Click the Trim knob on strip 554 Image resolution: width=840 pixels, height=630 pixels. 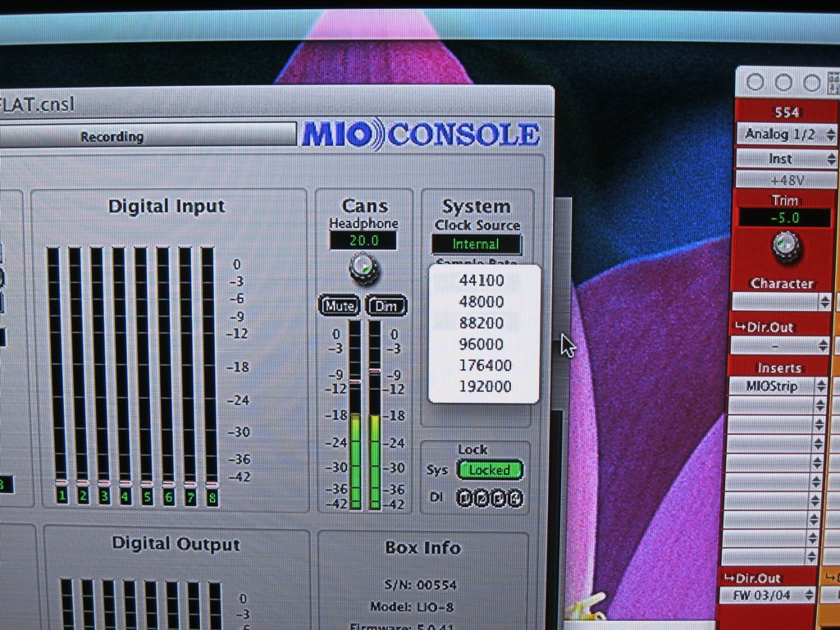coord(787,246)
